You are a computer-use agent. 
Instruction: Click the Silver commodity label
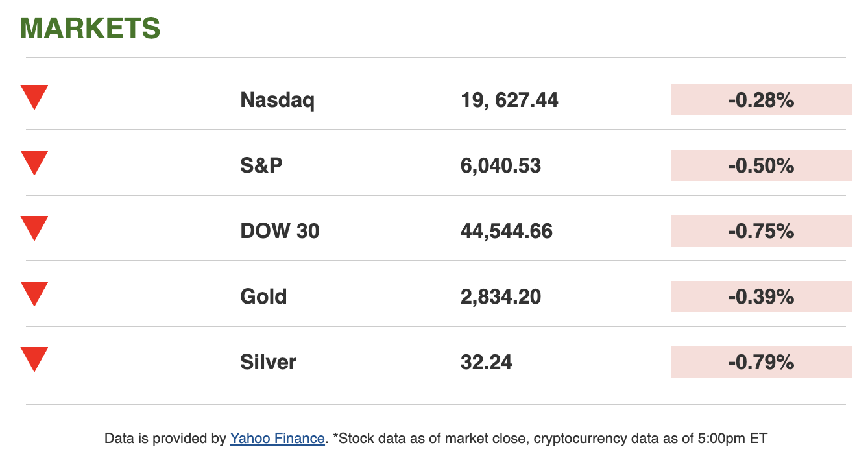point(268,362)
